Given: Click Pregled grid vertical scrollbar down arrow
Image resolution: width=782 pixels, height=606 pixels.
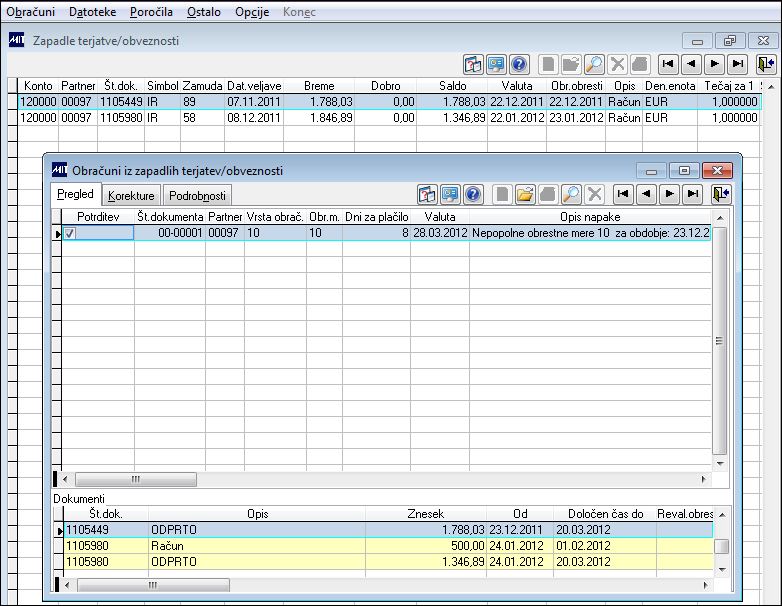Looking at the screenshot, I should 720,463.
